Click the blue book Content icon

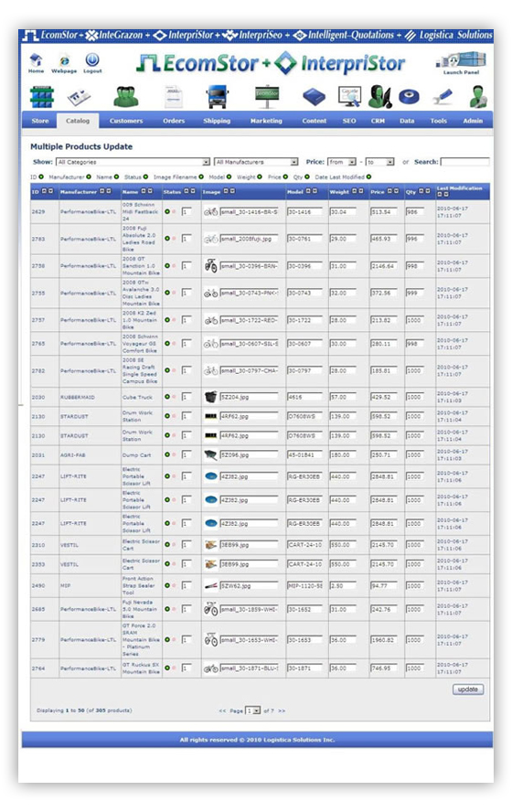[x=314, y=97]
